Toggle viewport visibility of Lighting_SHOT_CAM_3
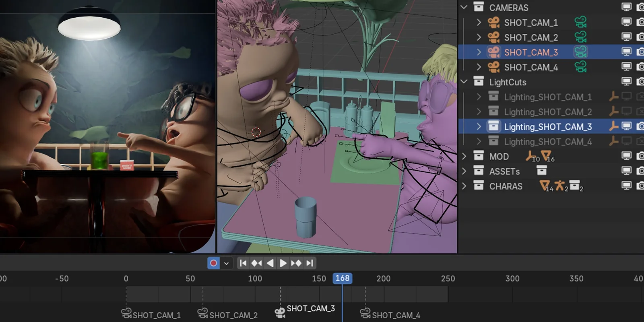Viewport: 644px width, 322px height. click(626, 126)
